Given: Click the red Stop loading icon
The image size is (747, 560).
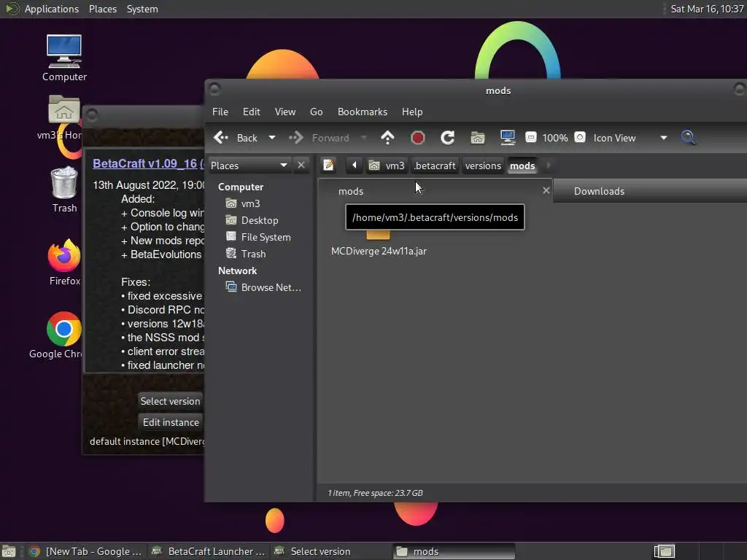Looking at the screenshot, I should pyautogui.click(x=418, y=138).
